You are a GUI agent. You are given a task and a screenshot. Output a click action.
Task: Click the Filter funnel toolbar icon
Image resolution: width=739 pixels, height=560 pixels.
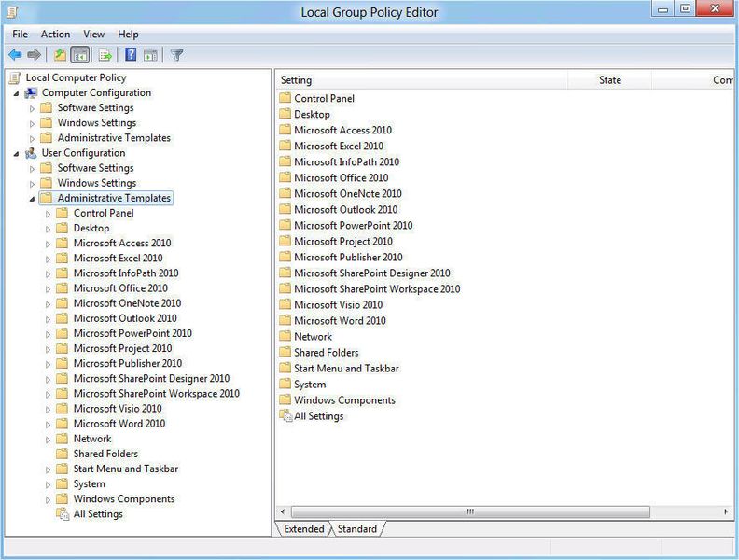pyautogui.click(x=176, y=55)
